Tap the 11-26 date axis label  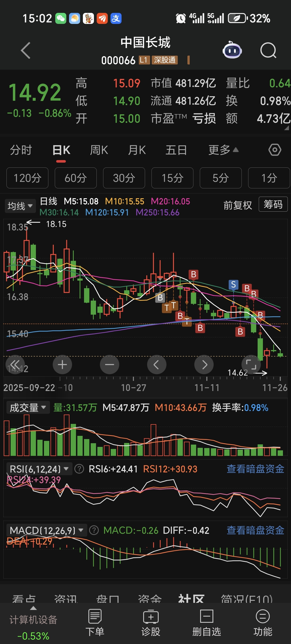[275, 388]
